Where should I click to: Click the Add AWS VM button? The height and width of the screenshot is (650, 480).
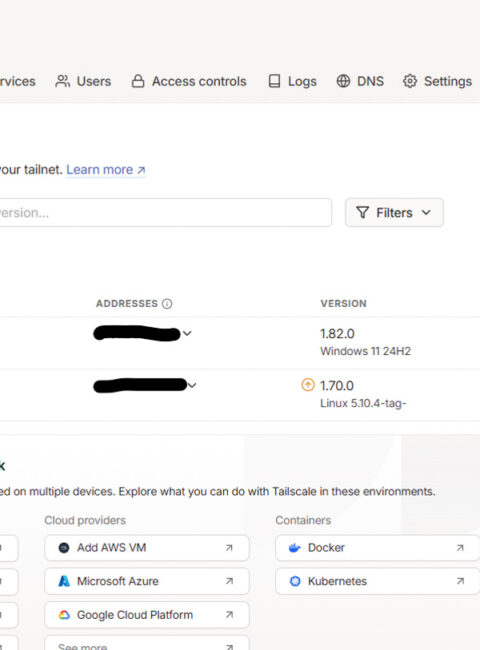point(147,548)
